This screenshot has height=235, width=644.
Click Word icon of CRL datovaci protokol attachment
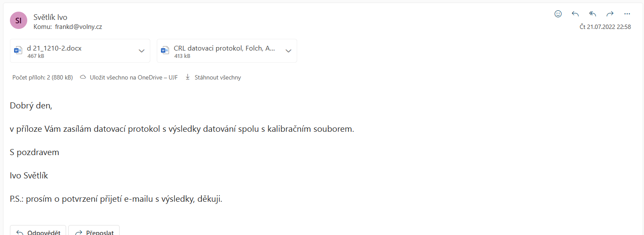(x=165, y=51)
